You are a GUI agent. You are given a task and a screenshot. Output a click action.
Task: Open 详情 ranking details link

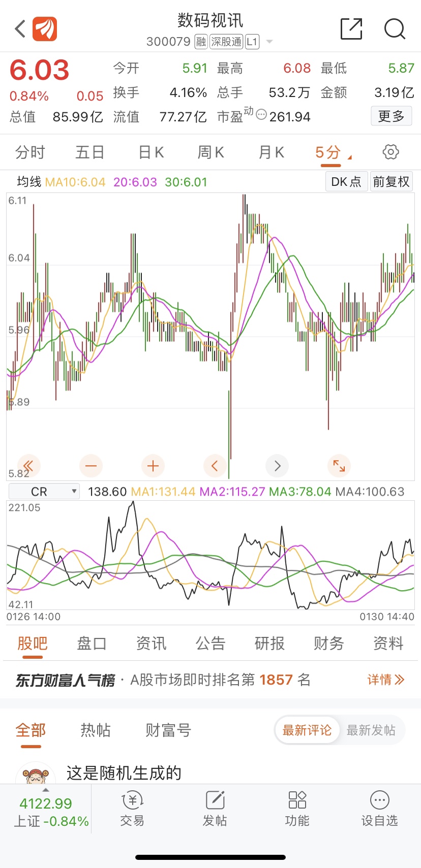[x=386, y=680]
